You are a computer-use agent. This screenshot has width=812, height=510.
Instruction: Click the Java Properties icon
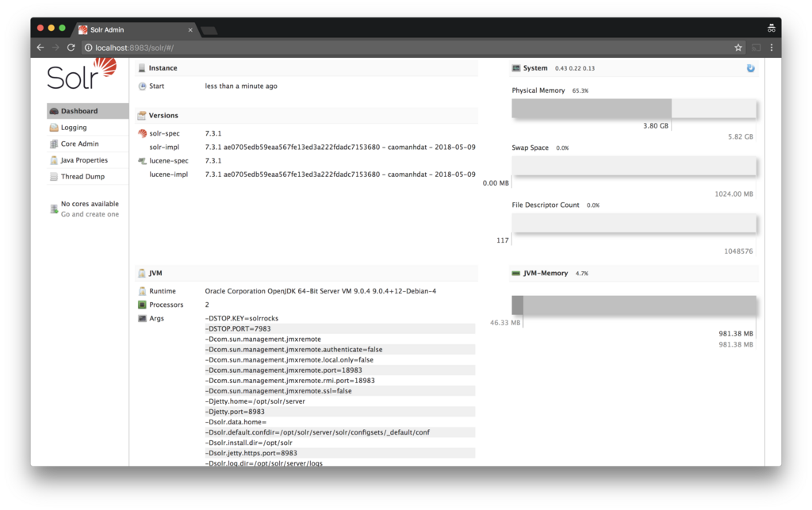point(54,160)
